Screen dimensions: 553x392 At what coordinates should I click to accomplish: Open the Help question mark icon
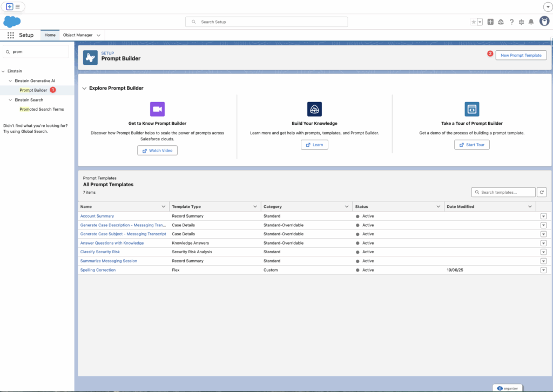[511, 22]
